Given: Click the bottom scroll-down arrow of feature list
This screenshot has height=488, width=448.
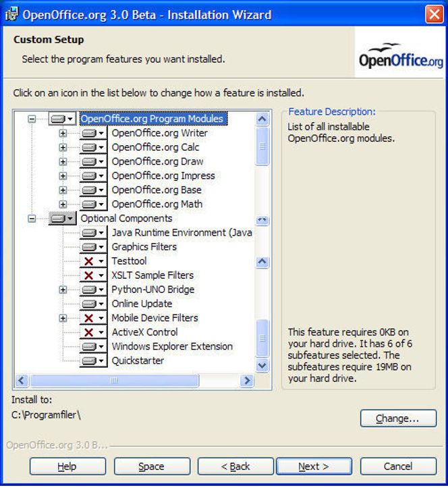Looking at the screenshot, I should (x=262, y=365).
